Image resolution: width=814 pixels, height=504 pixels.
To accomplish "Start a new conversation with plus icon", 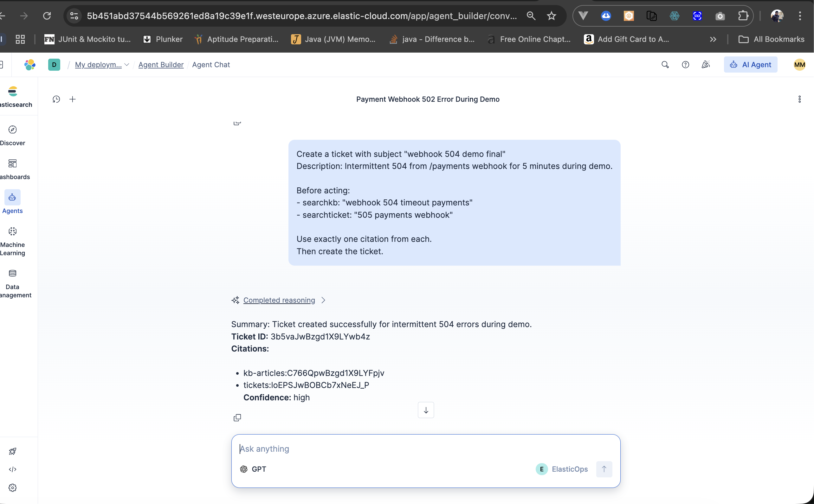I will point(72,99).
